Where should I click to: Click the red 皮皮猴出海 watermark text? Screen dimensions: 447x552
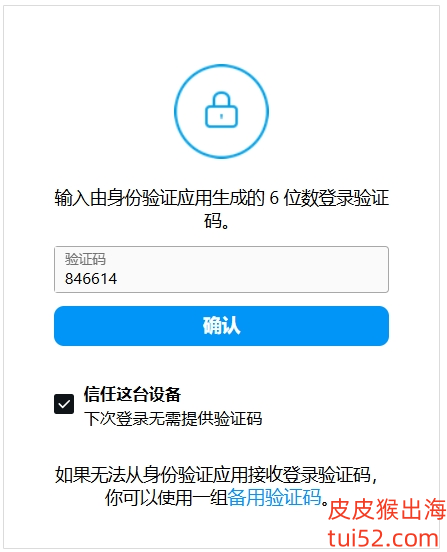pyautogui.click(x=387, y=509)
